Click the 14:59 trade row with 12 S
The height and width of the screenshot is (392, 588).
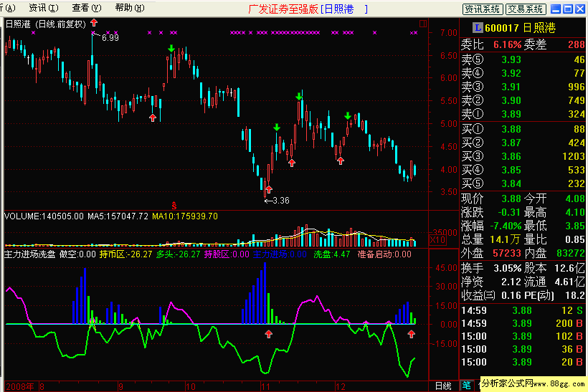coord(523,311)
